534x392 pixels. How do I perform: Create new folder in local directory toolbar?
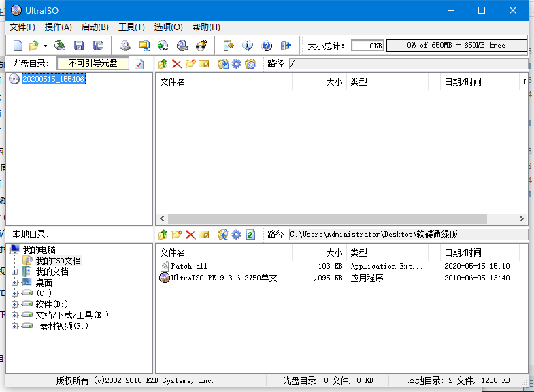(177, 235)
